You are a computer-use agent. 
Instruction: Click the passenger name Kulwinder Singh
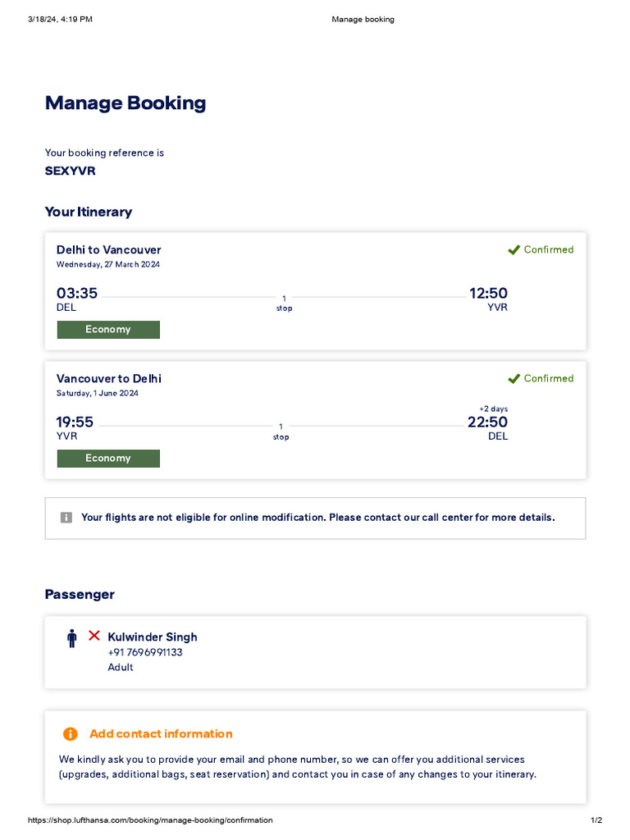(153, 637)
